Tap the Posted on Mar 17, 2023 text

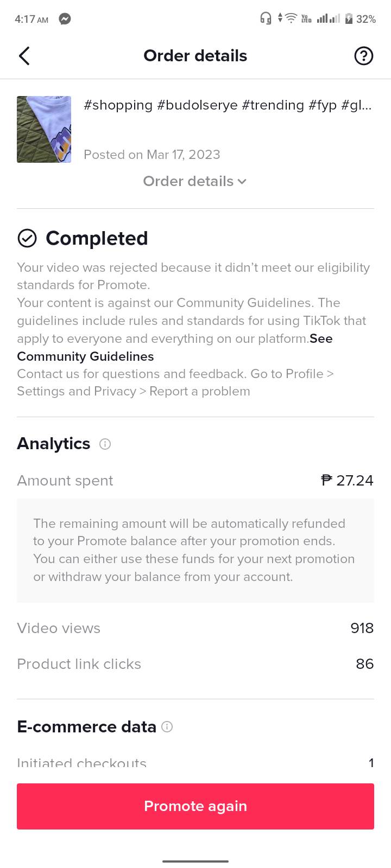click(152, 155)
